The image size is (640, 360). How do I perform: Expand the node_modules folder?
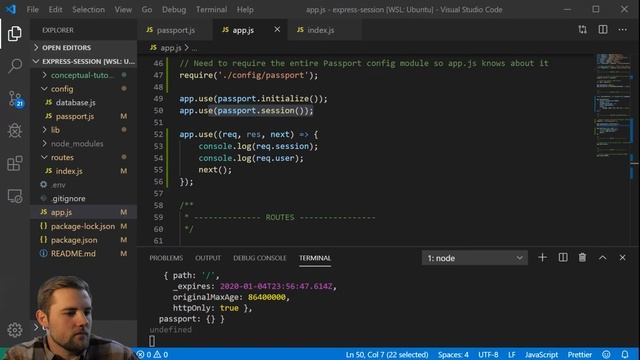click(84, 144)
